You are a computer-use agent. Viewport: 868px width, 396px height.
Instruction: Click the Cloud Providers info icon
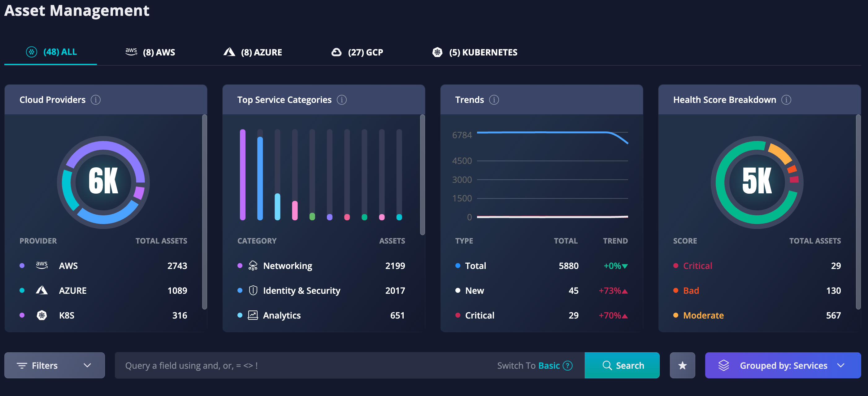coord(96,100)
